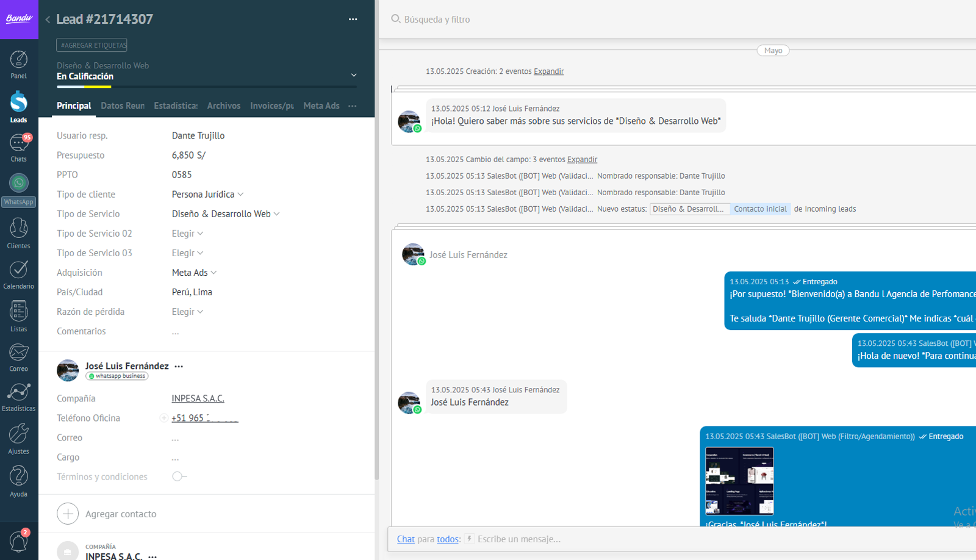Switch to the Archivos tab
This screenshot has height=560, width=976.
tap(223, 106)
